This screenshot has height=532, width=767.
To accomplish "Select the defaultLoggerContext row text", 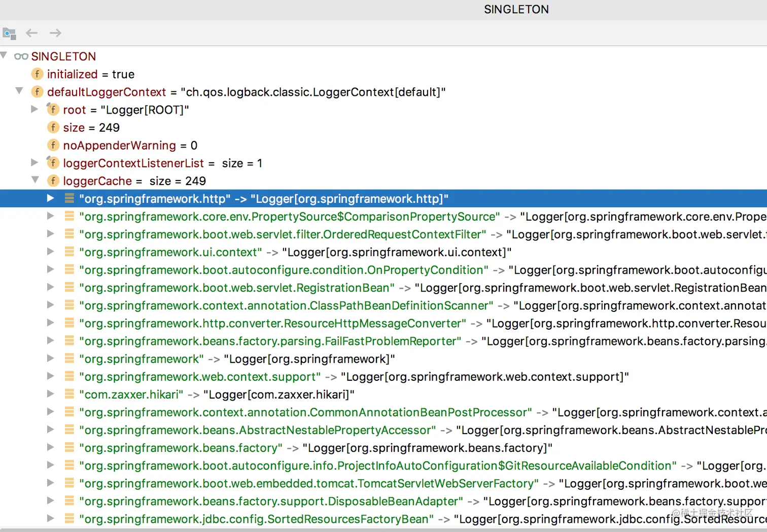I will (x=247, y=92).
